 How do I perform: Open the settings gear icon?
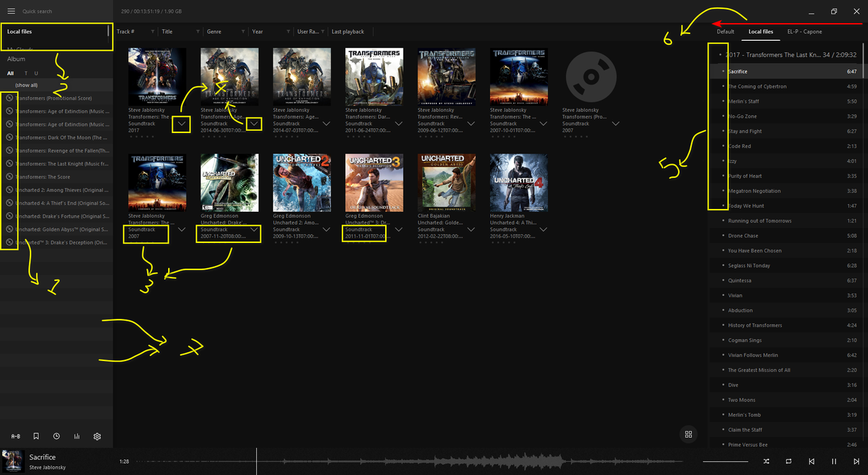[x=97, y=436]
